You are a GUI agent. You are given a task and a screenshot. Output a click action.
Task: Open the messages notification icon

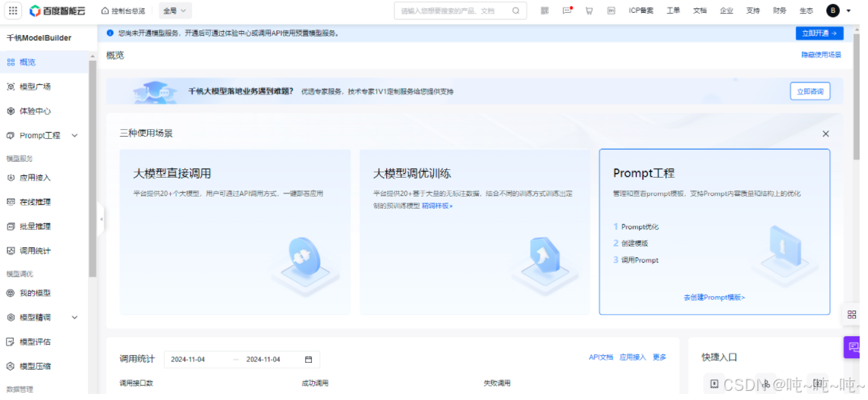(x=567, y=11)
